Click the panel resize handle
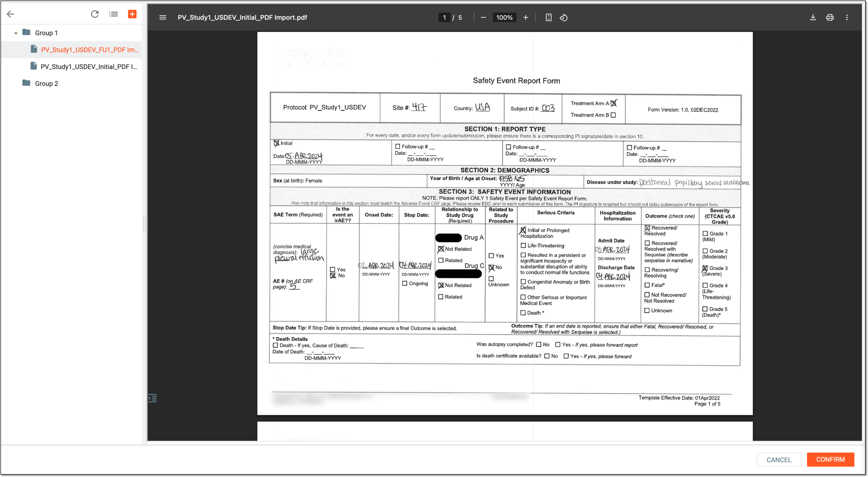Screen dimensions: 868x477 [x=144, y=224]
